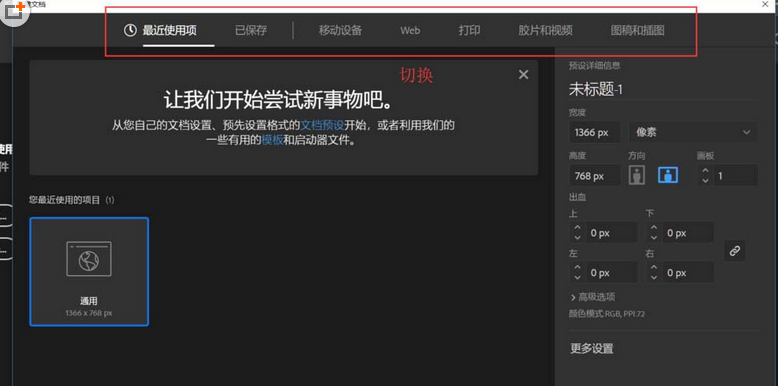
Task: Click the clock icon beside 最近使用项
Action: 130,31
